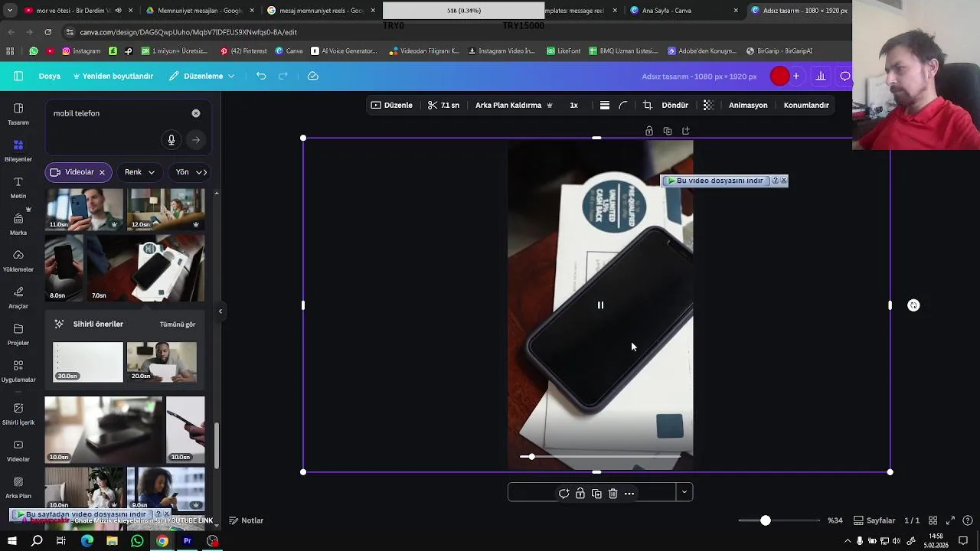Image resolution: width=980 pixels, height=551 pixels.
Task: Toggle the Canva main menu panel icon
Action: coord(18,76)
